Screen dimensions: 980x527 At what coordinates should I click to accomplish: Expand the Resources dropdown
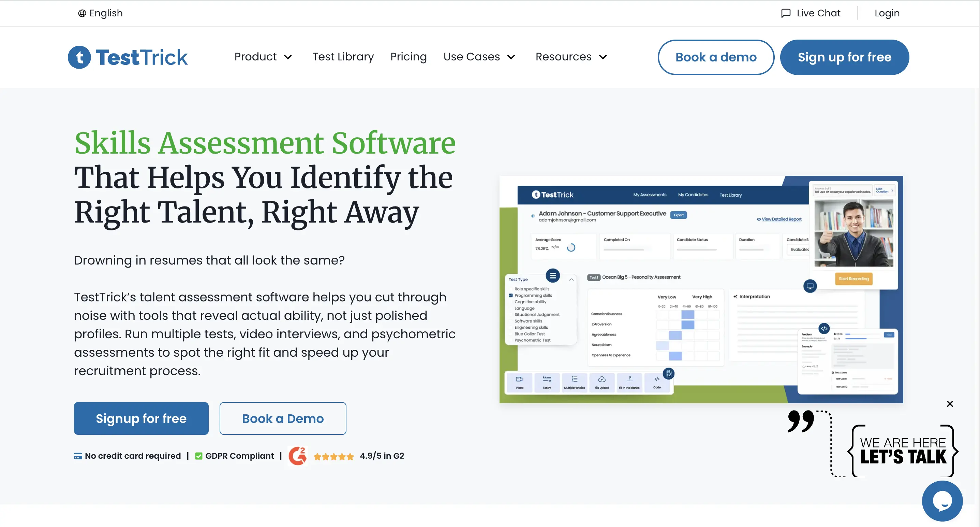point(571,57)
